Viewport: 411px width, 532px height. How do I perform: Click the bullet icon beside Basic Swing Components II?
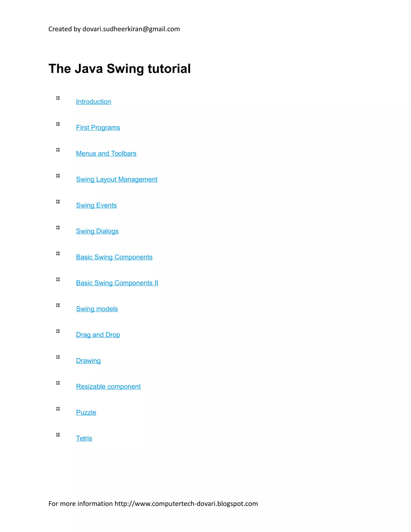tap(58, 279)
